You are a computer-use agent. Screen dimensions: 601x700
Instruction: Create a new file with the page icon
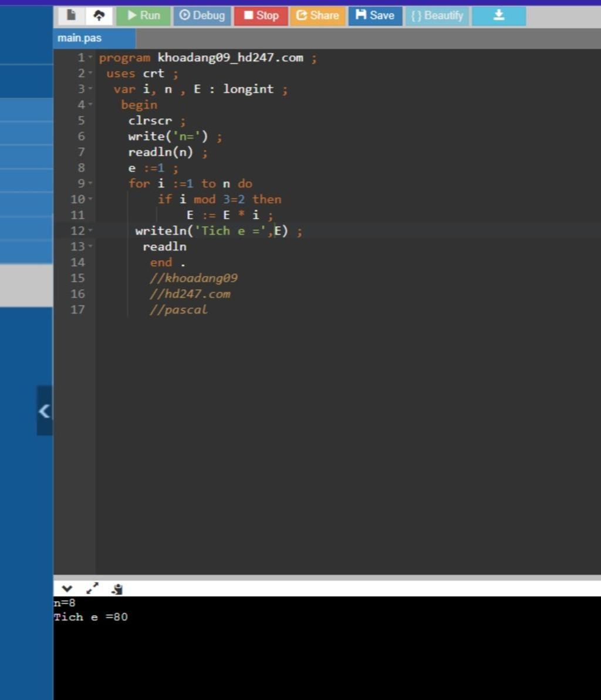click(x=72, y=16)
